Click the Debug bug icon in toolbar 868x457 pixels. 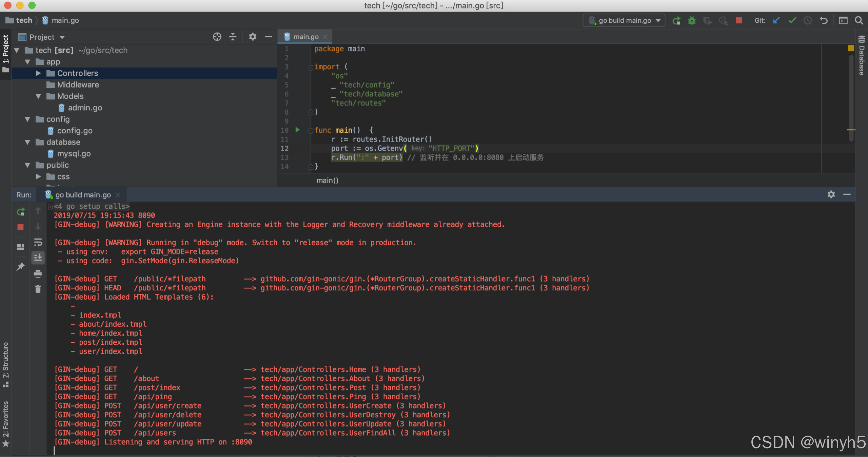[692, 21]
